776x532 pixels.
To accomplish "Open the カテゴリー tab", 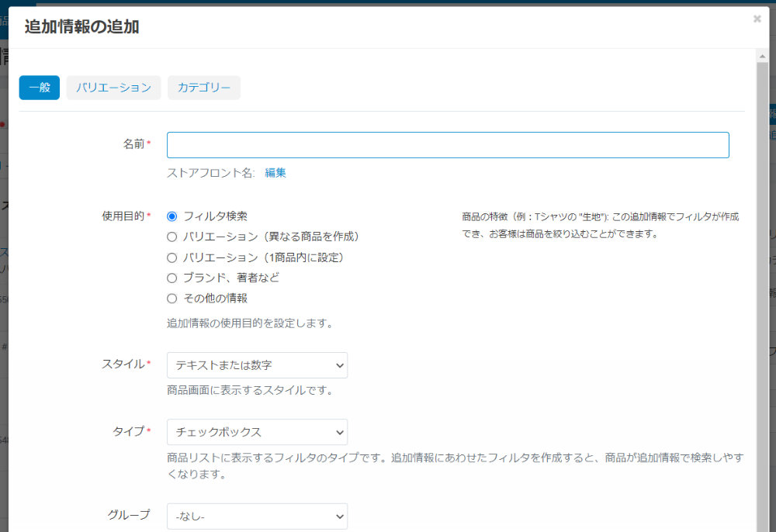I will pos(204,88).
